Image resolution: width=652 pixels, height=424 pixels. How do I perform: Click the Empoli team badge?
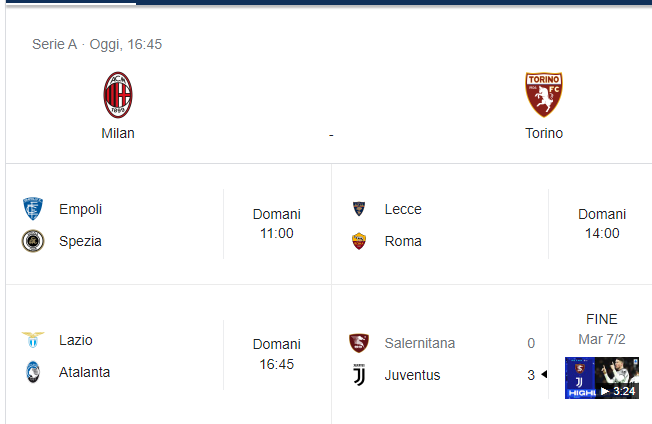pos(33,208)
